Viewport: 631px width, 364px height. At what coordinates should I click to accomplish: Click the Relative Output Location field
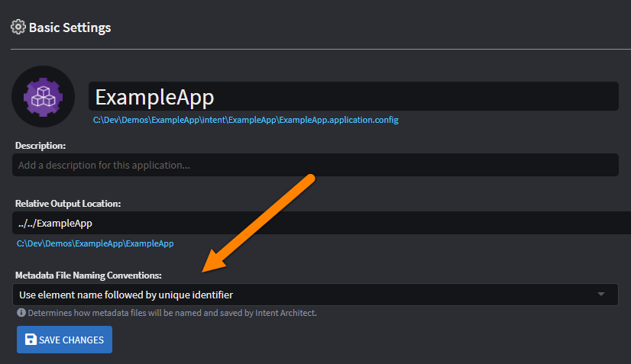click(315, 223)
